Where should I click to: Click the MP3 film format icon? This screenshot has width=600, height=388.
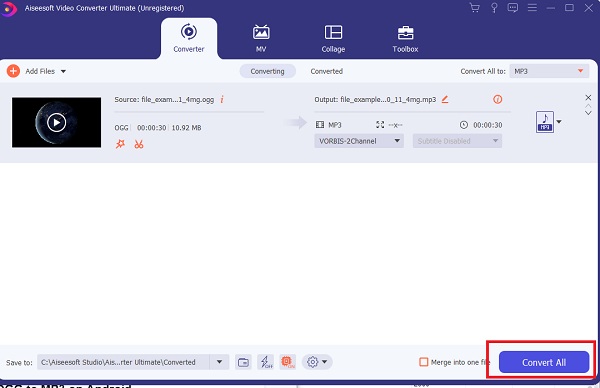click(320, 125)
